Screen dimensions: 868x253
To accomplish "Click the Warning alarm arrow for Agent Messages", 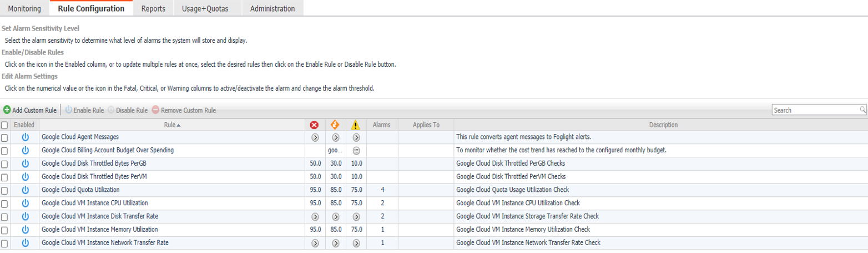I will [x=356, y=137].
